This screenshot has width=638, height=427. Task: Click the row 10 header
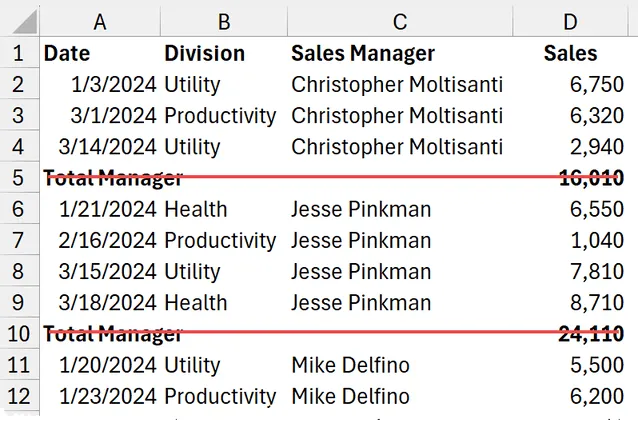(x=20, y=334)
